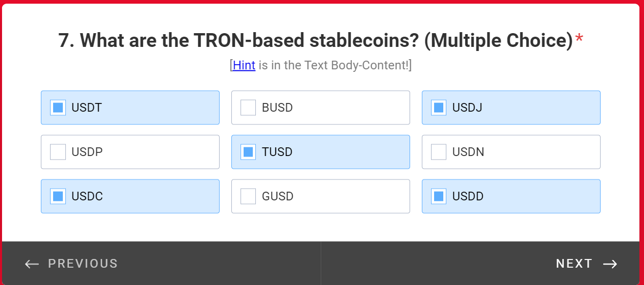Select the GUSD checkbox
Screen dimensions: 644x285
click(248, 196)
